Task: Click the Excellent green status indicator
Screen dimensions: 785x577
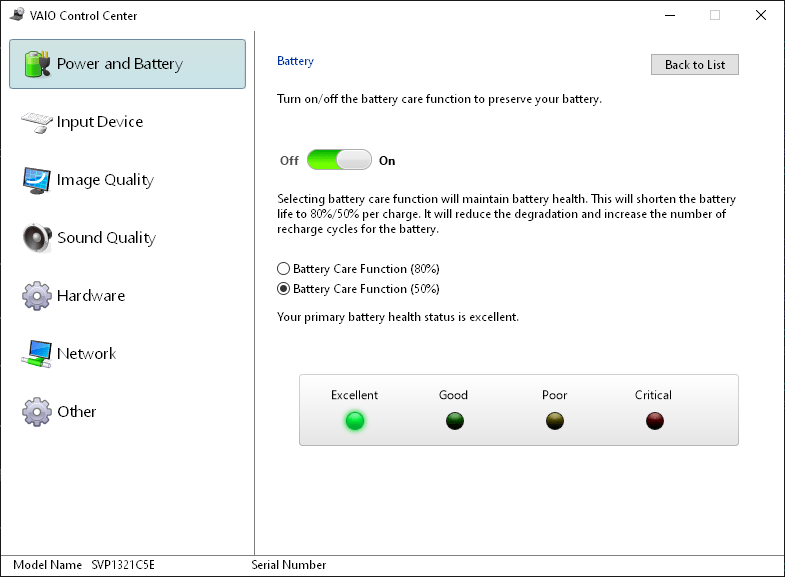Action: [355, 421]
